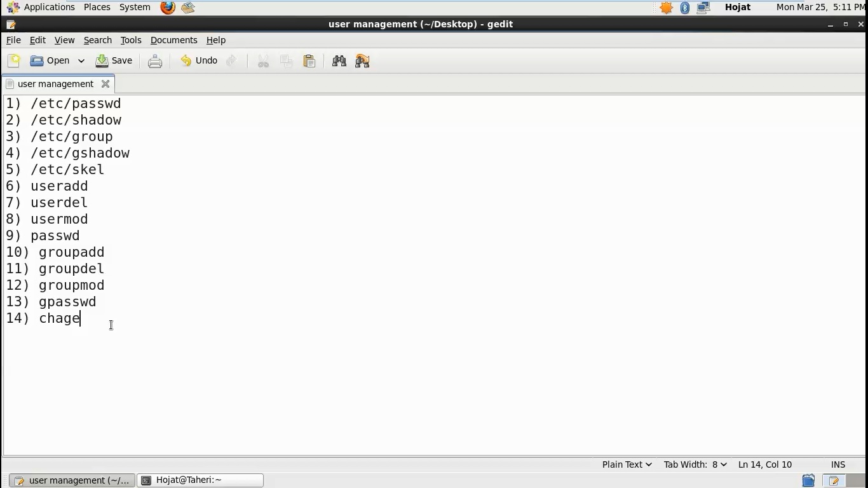Click the Redo arrow icon
This screenshot has width=868, height=488.
pyautogui.click(x=231, y=61)
